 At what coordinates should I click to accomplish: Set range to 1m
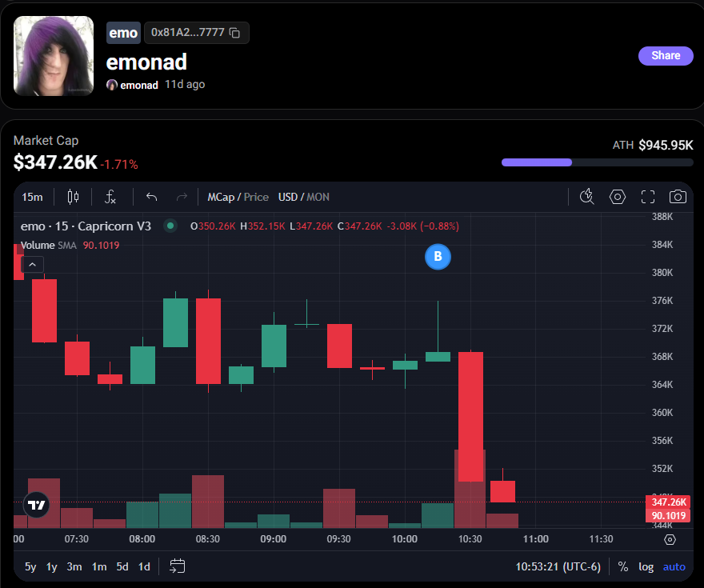(x=99, y=567)
